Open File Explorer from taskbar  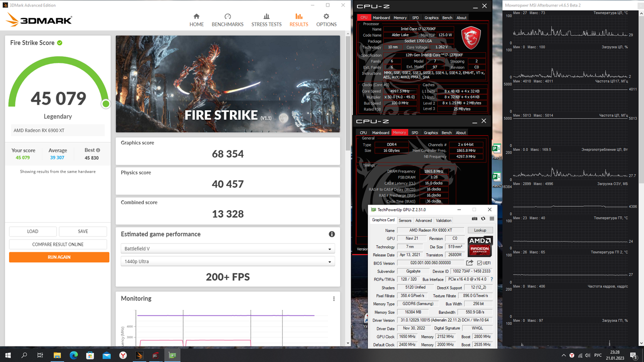click(x=57, y=355)
